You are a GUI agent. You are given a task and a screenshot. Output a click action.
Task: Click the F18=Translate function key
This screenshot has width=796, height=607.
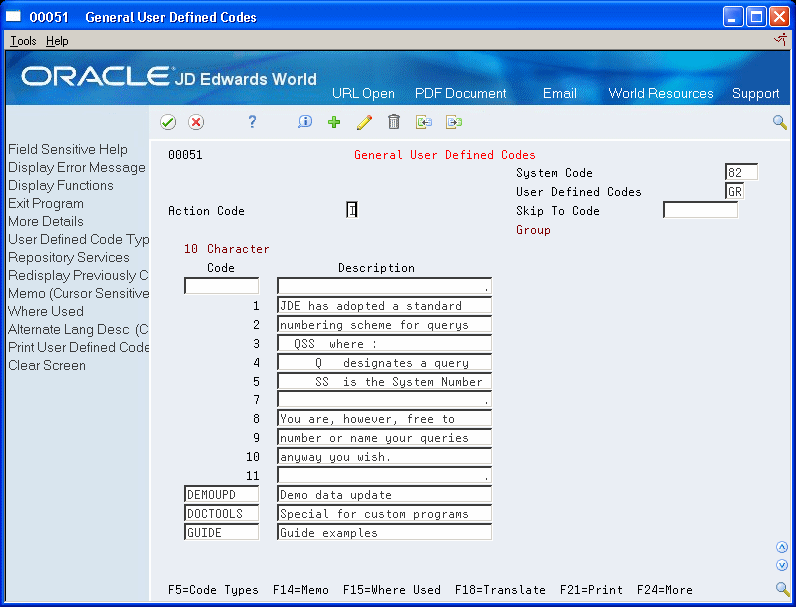coord(500,590)
